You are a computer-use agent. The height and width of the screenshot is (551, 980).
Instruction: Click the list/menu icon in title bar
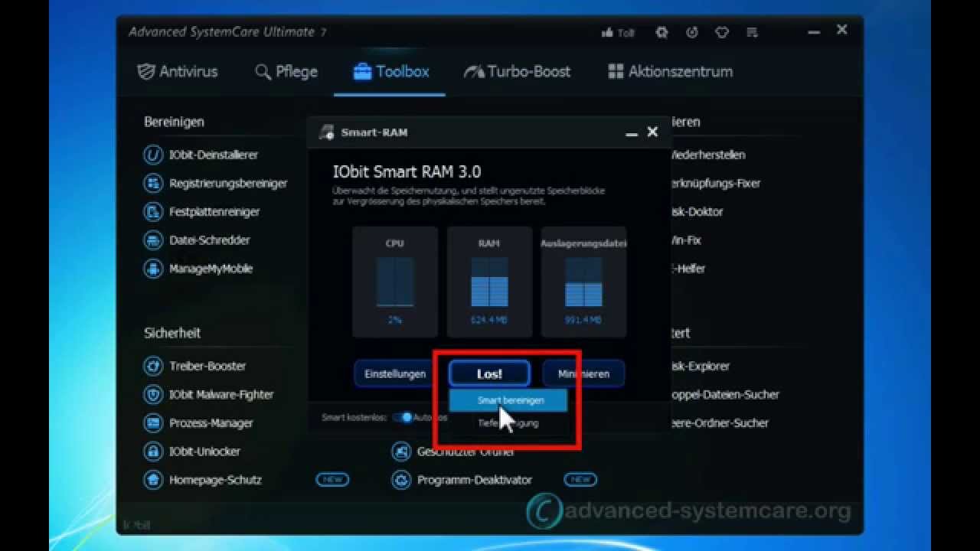(752, 33)
